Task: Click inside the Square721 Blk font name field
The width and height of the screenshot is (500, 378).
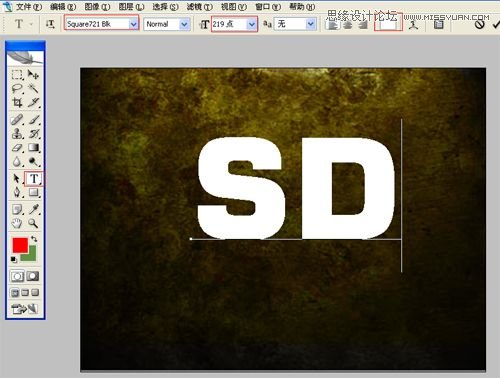Action: pyautogui.click(x=97, y=24)
